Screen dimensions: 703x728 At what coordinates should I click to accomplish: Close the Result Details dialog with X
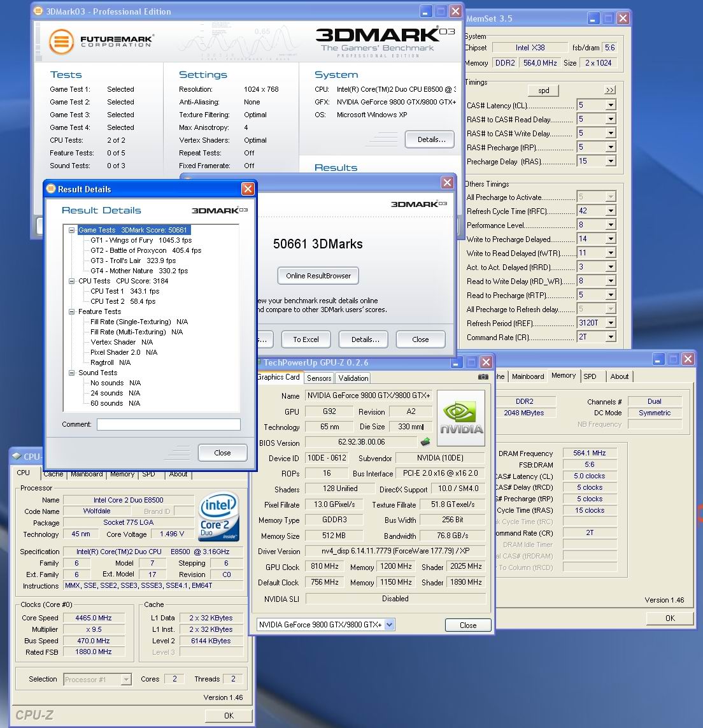click(x=248, y=189)
